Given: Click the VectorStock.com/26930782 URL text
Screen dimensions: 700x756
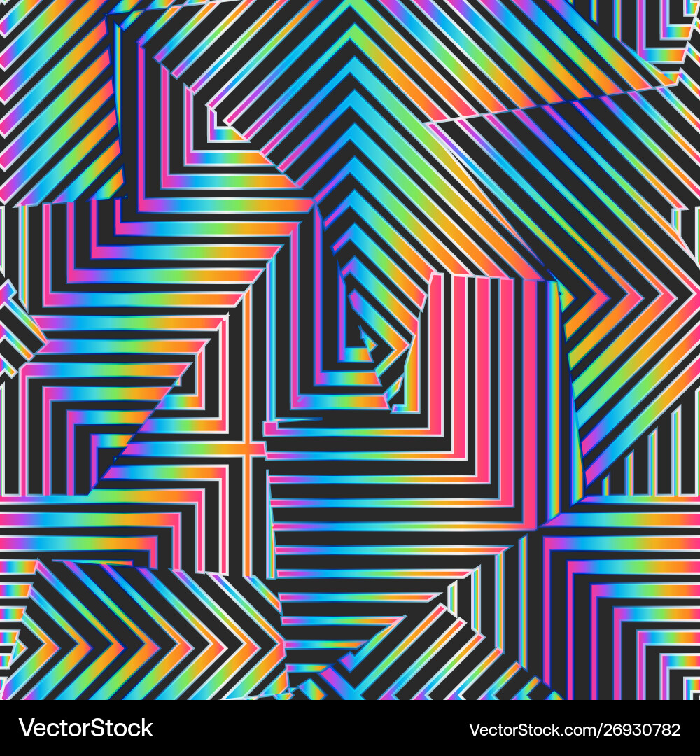Looking at the screenshot, I should coord(575,729).
